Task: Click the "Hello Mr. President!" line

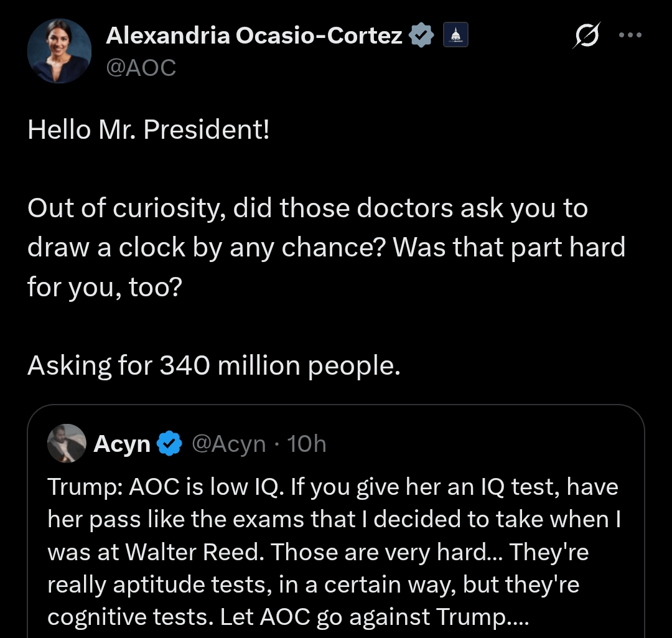Action: coord(149,129)
